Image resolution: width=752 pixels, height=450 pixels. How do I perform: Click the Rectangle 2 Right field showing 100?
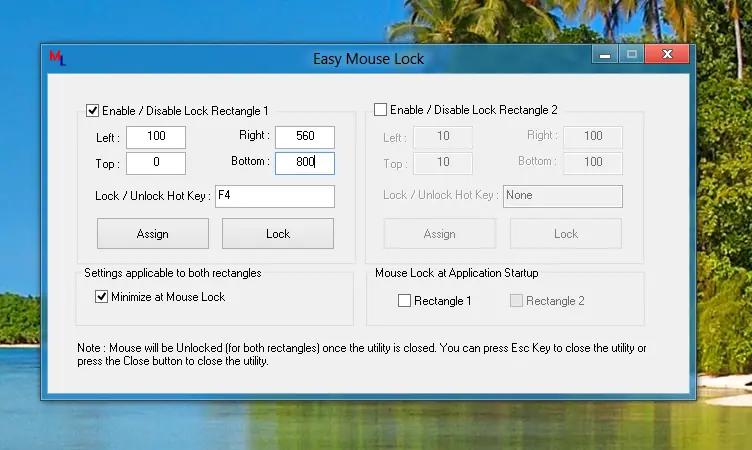[x=593, y=137]
